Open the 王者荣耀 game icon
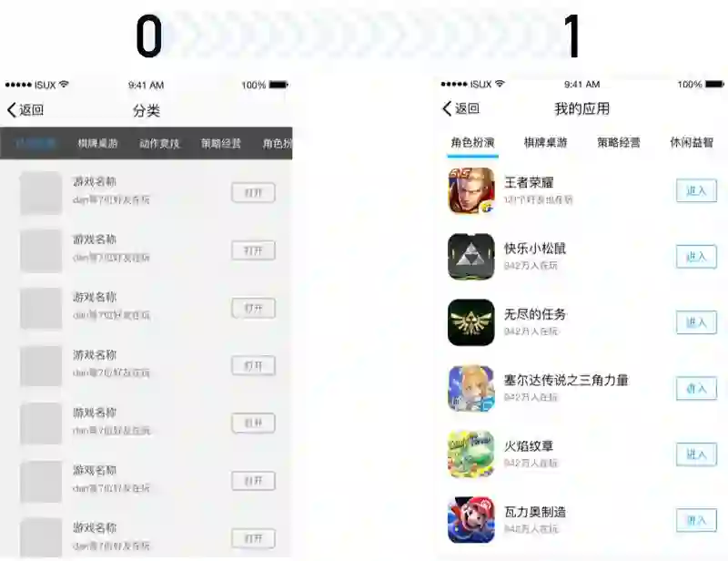 [470, 190]
